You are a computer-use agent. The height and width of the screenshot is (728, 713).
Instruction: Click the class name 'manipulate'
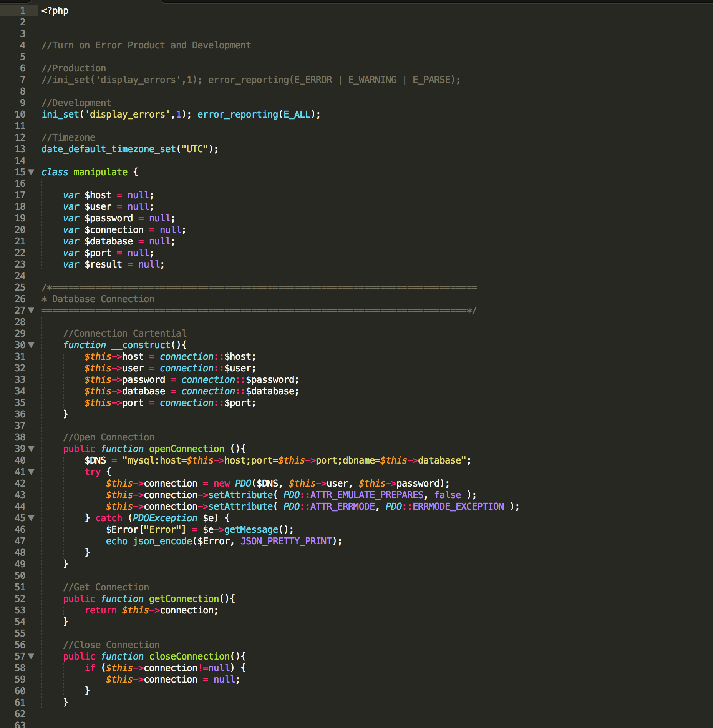tap(101, 172)
